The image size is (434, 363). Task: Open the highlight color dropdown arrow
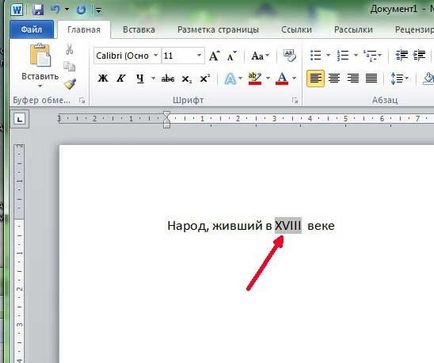(x=268, y=79)
